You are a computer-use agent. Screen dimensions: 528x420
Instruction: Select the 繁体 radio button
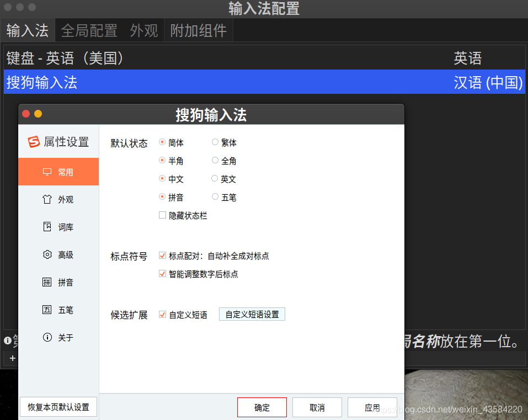(215, 142)
